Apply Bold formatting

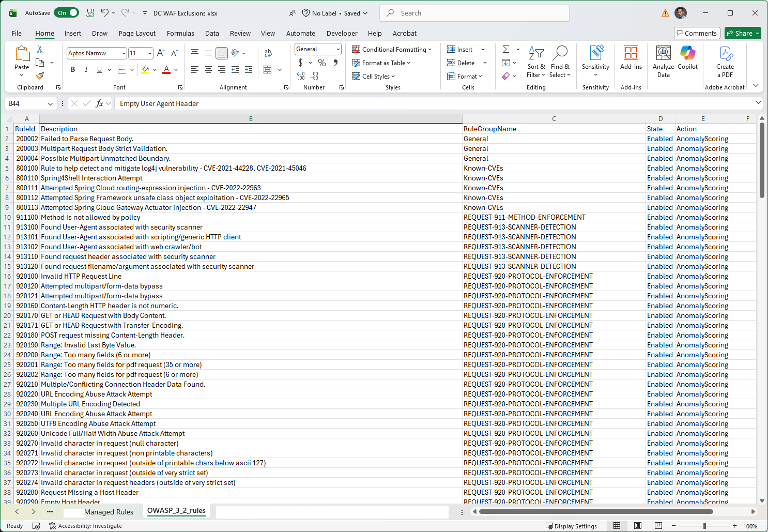(73, 70)
